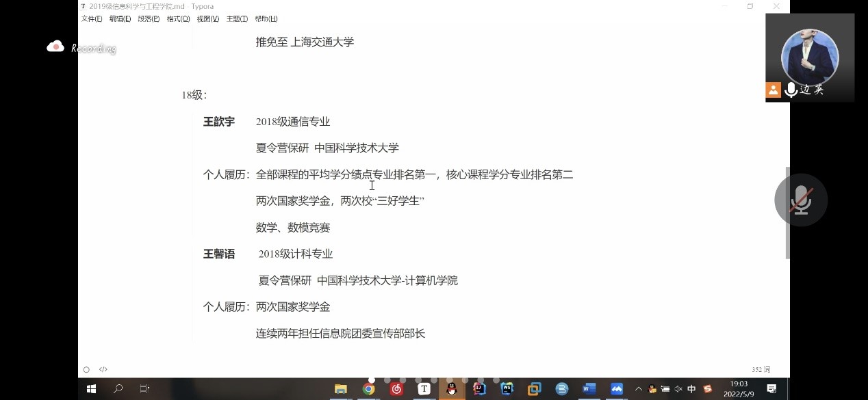Open the VirtualBox-style cube icon on taskbar

coord(535,389)
